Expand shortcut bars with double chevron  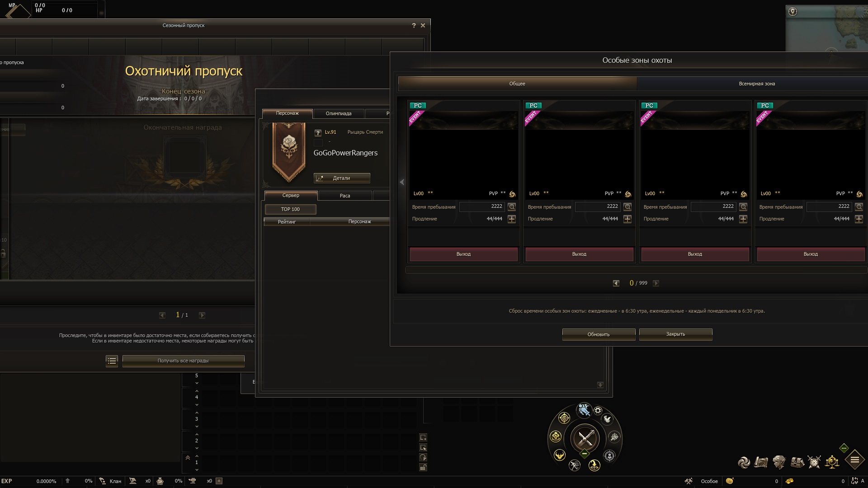pos(188,458)
